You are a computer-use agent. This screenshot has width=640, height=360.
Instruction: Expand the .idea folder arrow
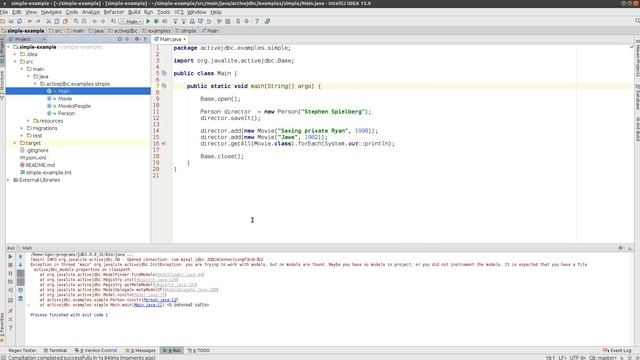(15, 54)
